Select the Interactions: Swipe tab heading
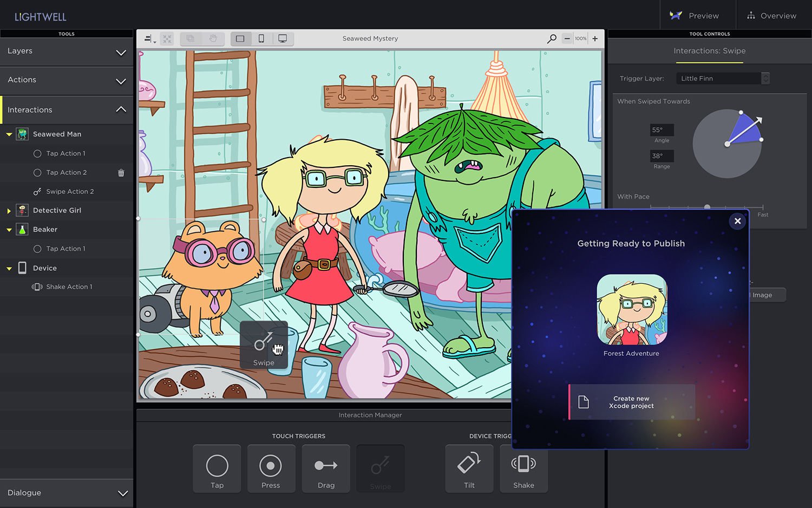This screenshot has height=508, width=812. pyautogui.click(x=710, y=51)
